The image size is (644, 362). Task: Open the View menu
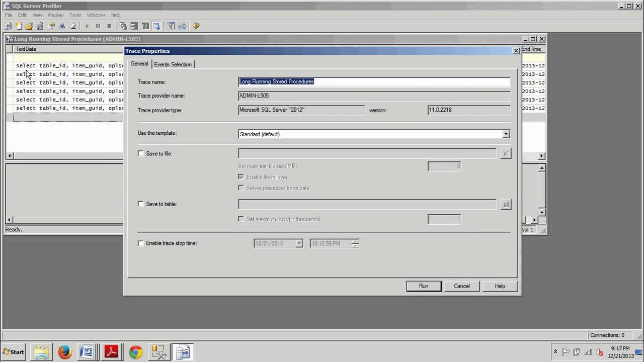coord(37,15)
